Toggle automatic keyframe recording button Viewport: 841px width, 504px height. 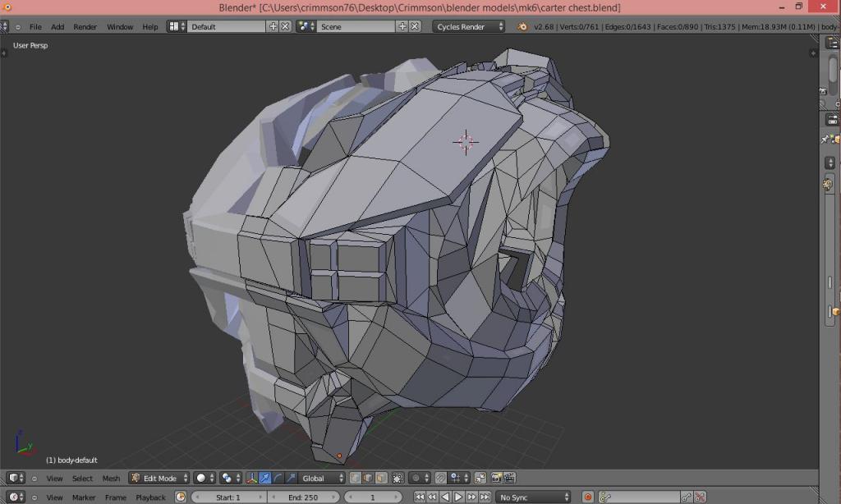[x=588, y=497]
